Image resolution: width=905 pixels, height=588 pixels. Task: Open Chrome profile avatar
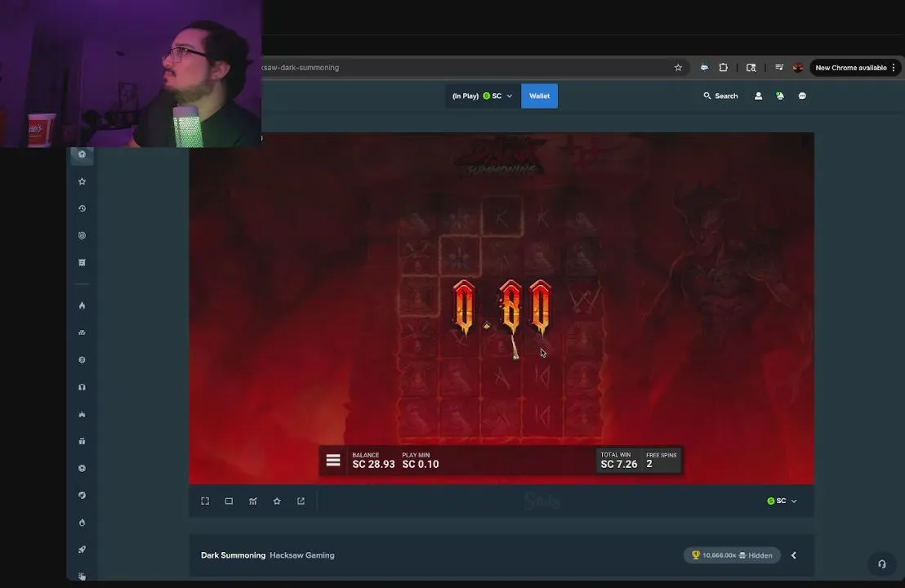[798, 68]
